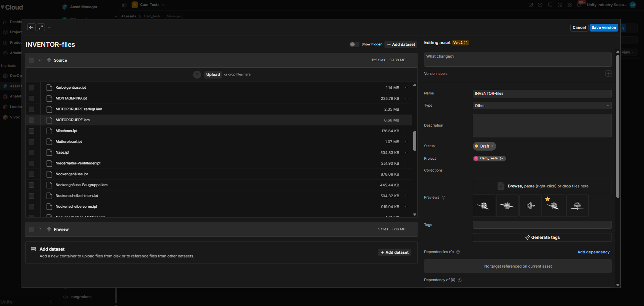Click the Dependency of help icon

460,280
